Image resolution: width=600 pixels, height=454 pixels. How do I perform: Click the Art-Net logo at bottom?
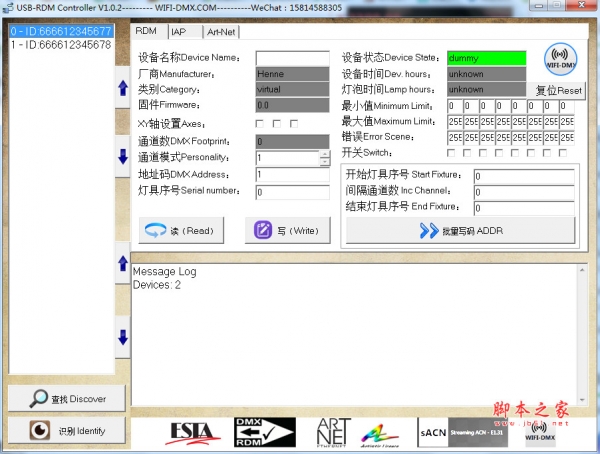[x=329, y=431]
